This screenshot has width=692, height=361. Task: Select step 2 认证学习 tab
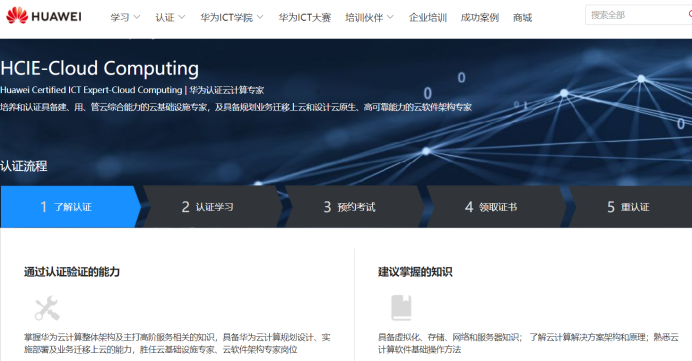[212, 207]
